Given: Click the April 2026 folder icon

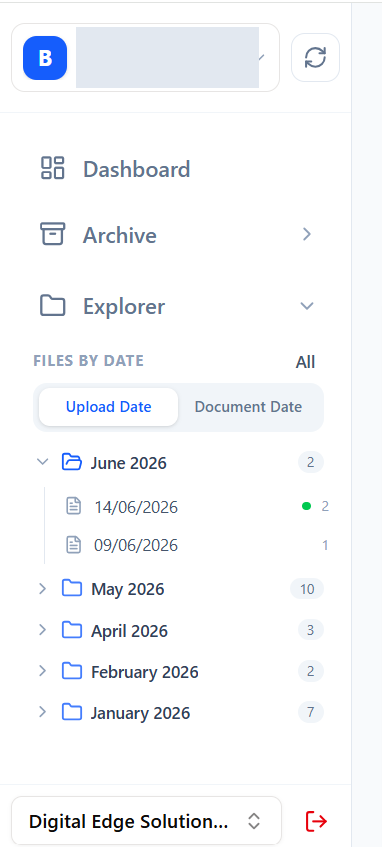Looking at the screenshot, I should [72, 630].
